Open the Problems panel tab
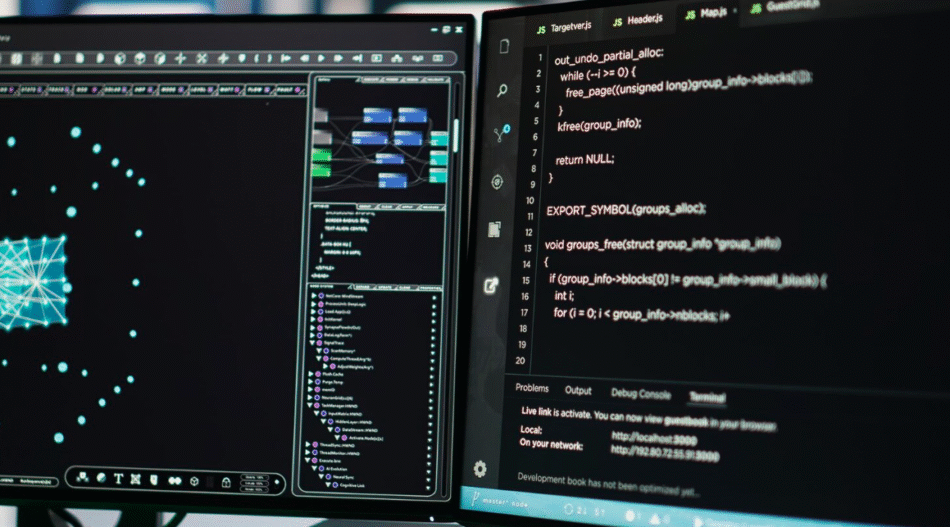 (x=531, y=388)
